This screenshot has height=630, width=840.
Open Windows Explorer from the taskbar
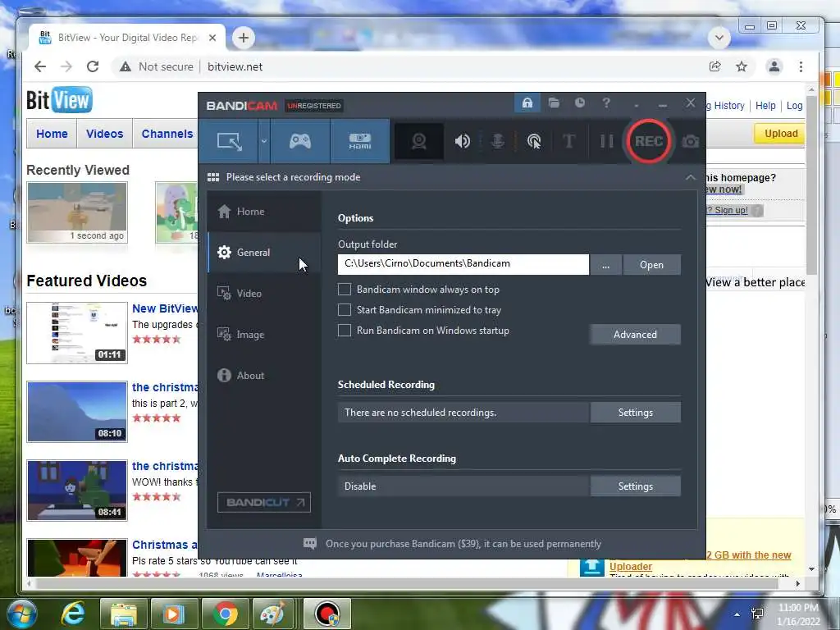(124, 614)
